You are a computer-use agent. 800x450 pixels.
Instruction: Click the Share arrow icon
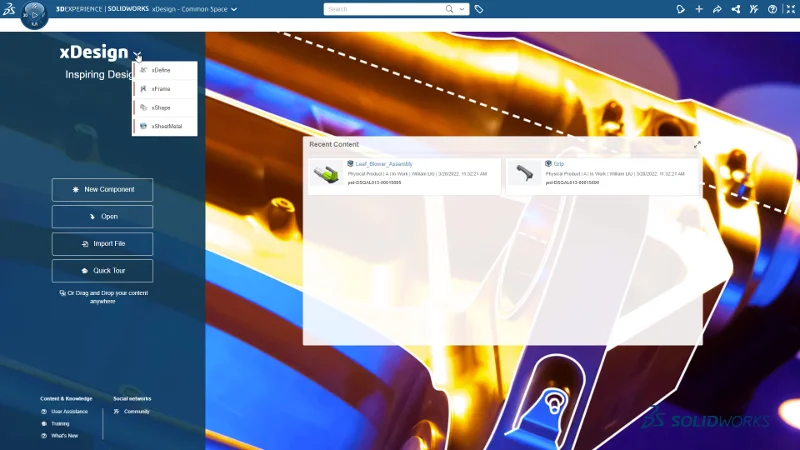(x=717, y=9)
